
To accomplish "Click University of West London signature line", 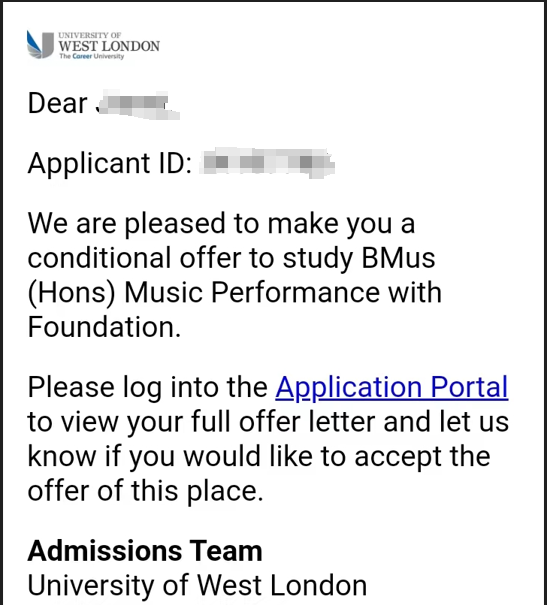I will pos(197,585).
